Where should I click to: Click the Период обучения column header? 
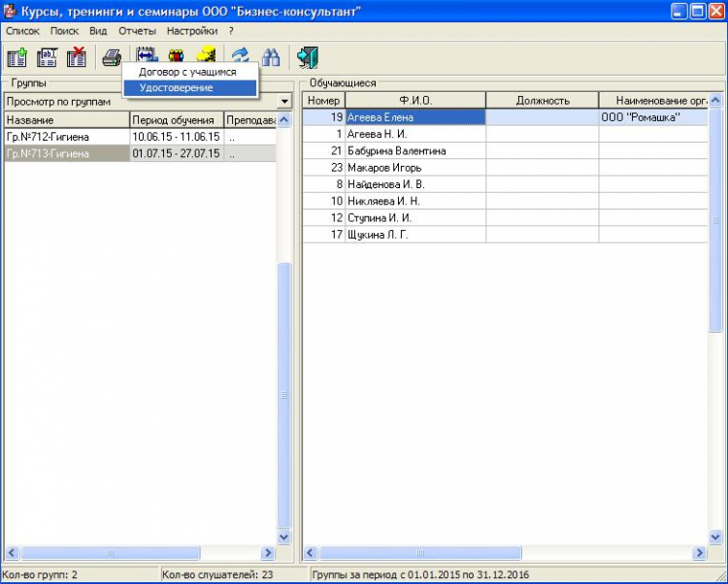(x=177, y=120)
